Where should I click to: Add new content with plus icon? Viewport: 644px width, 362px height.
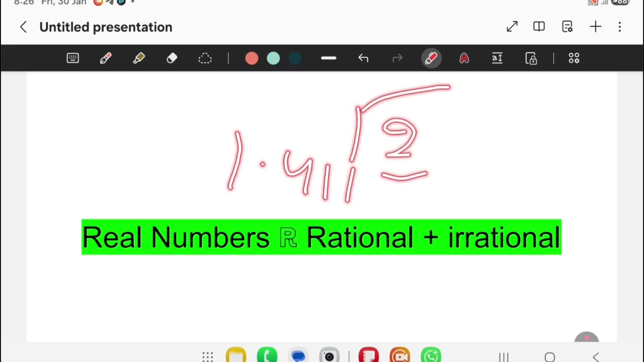pyautogui.click(x=596, y=27)
